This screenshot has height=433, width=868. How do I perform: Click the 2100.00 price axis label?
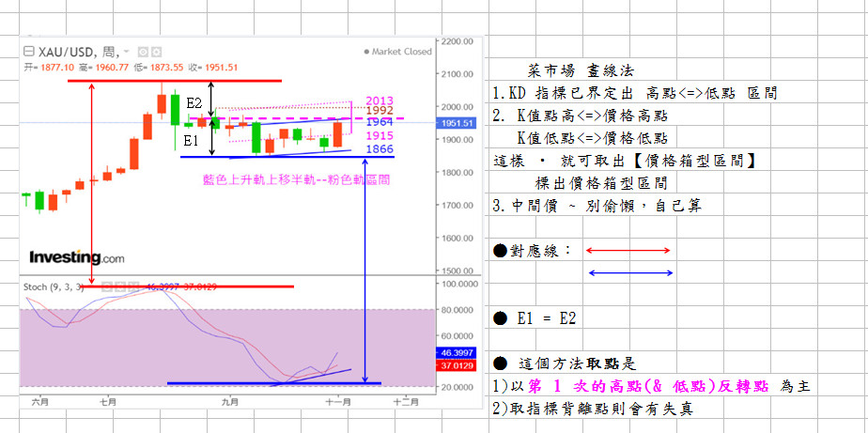pyautogui.click(x=457, y=74)
